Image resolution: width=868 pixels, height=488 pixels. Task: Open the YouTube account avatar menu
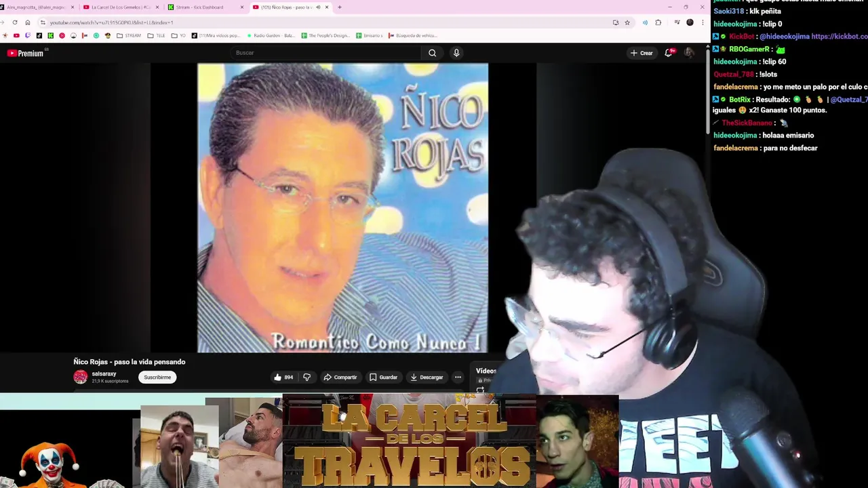tap(689, 53)
